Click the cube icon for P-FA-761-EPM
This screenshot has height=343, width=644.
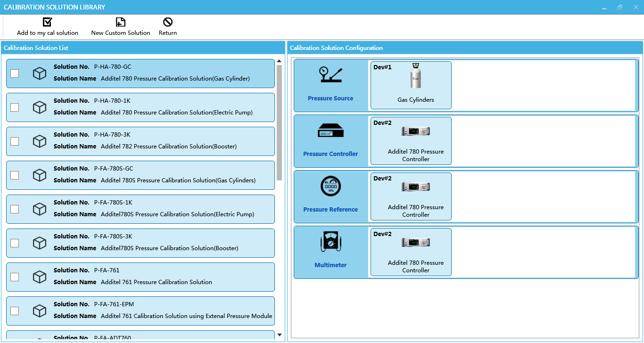pos(40,311)
